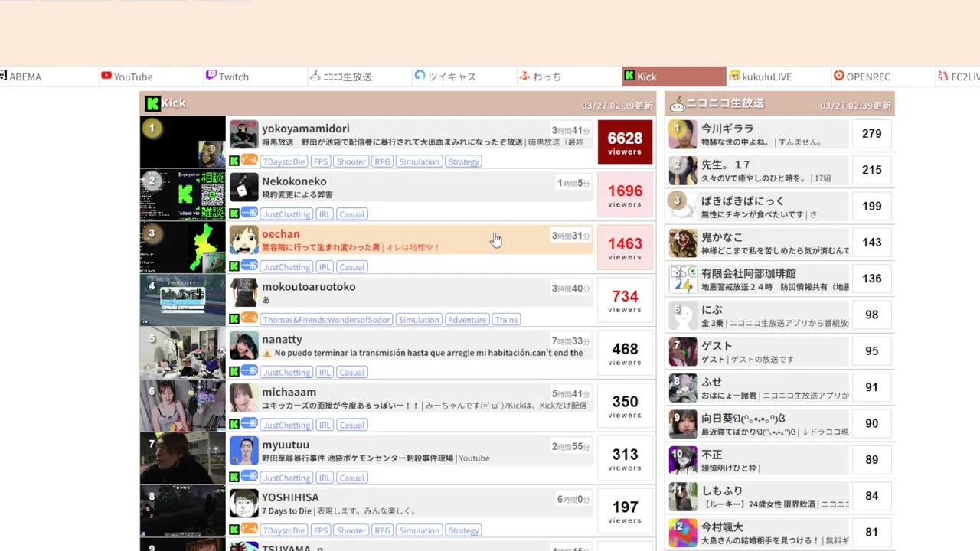The width and height of the screenshot is (980, 551).
Task: Open michaaam's stream thumbnail
Action: 183,406
